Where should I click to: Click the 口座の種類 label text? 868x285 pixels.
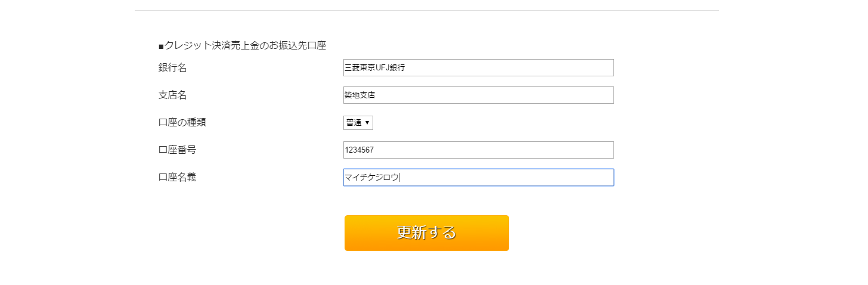(x=182, y=123)
